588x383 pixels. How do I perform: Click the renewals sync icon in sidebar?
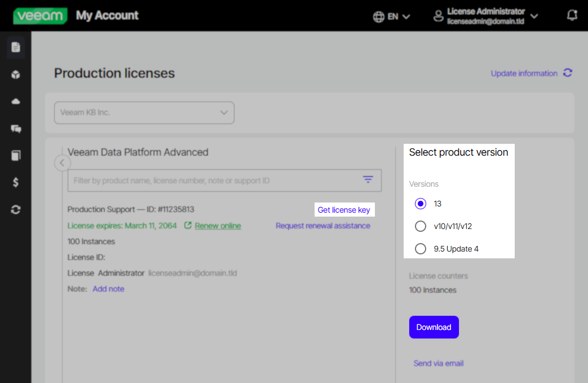tap(15, 209)
